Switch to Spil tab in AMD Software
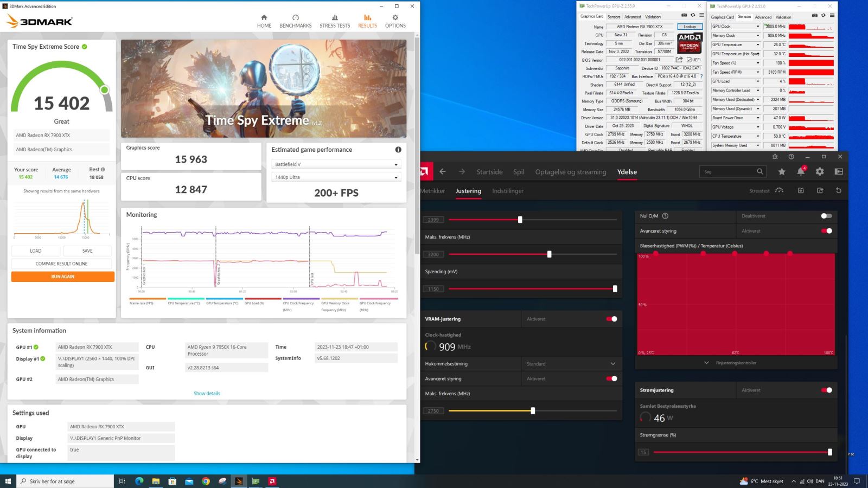Viewport: 868px width, 488px height. (x=519, y=172)
